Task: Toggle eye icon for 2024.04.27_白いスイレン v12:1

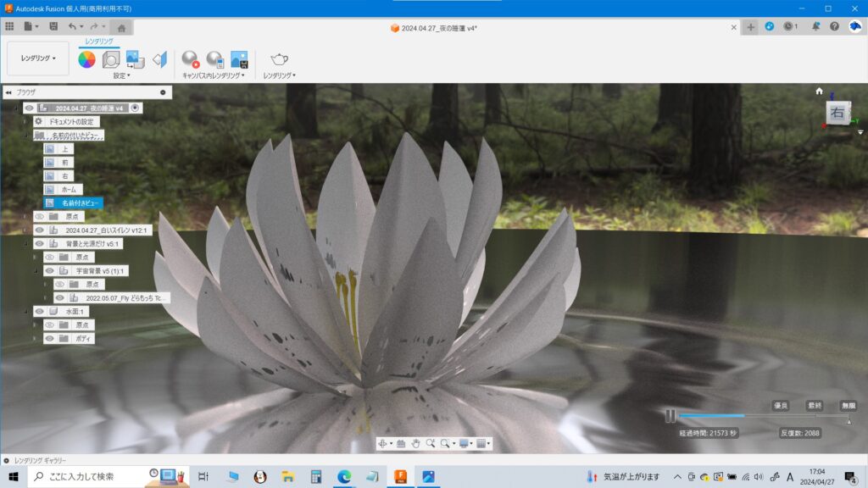Action: (39, 230)
